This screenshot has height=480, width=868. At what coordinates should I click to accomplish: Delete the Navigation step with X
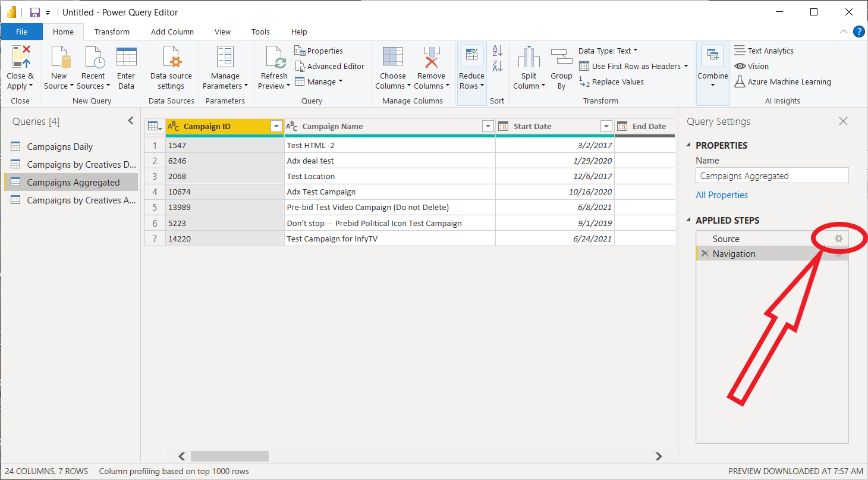(x=705, y=254)
